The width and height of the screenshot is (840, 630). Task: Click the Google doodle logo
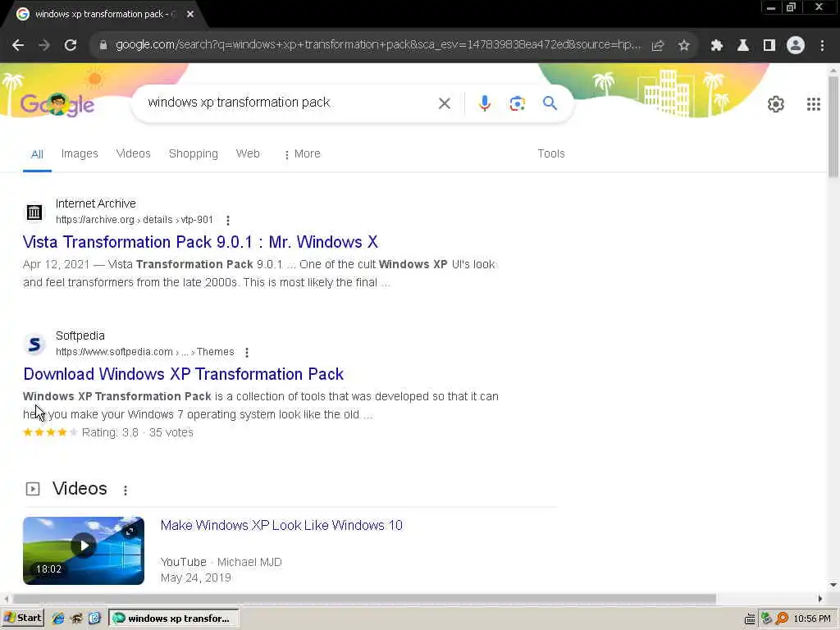point(57,104)
